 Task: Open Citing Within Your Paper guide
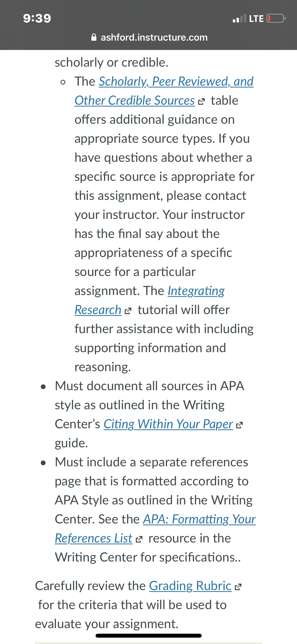click(x=168, y=424)
